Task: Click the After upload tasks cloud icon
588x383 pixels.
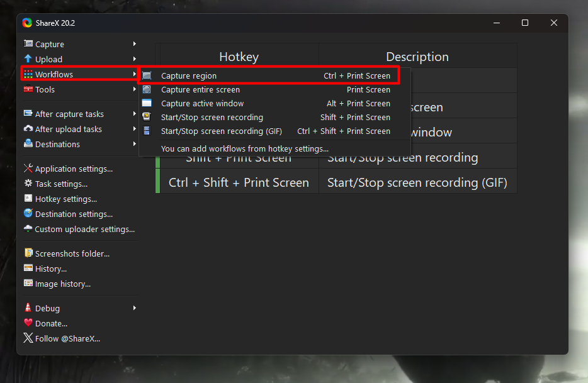Action: pos(28,128)
